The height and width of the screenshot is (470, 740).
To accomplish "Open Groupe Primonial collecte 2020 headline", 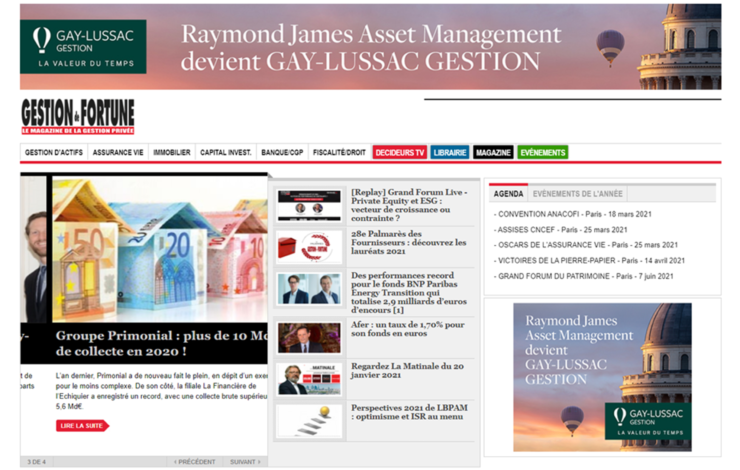I will point(160,343).
